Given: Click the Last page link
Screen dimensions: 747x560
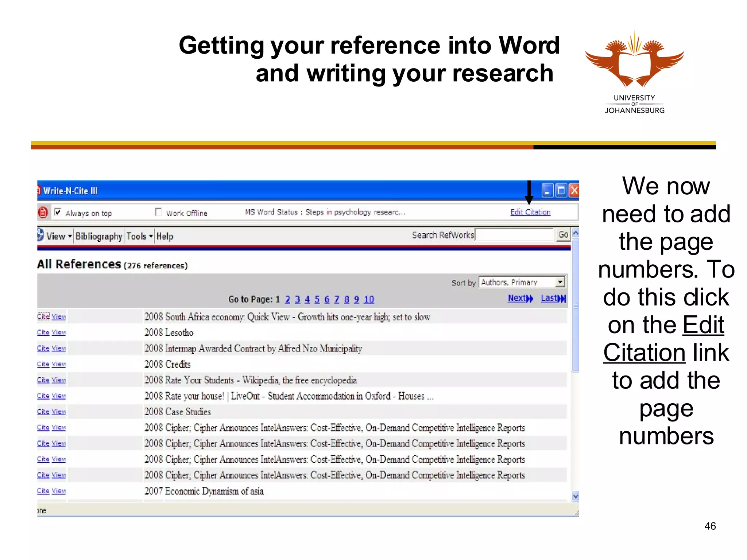Looking at the screenshot, I should click(x=553, y=298).
